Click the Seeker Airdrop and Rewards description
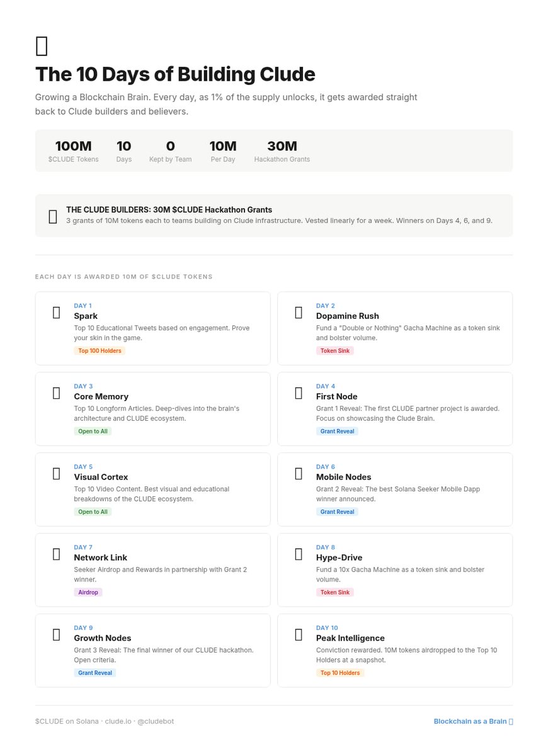 coord(161,575)
